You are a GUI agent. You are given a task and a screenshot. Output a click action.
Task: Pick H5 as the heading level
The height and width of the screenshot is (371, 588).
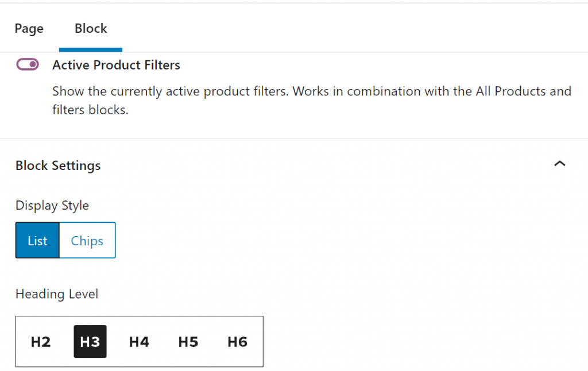click(x=188, y=341)
